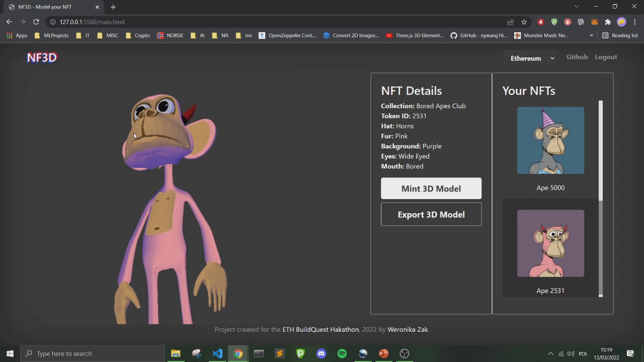Open the Ethereum network dropdown

tap(532, 58)
